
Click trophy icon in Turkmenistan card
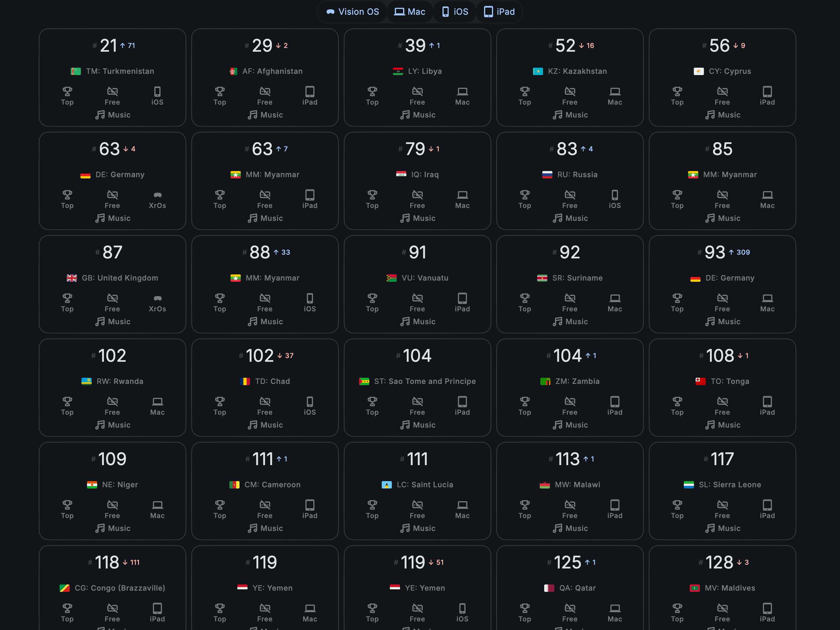coord(67,92)
